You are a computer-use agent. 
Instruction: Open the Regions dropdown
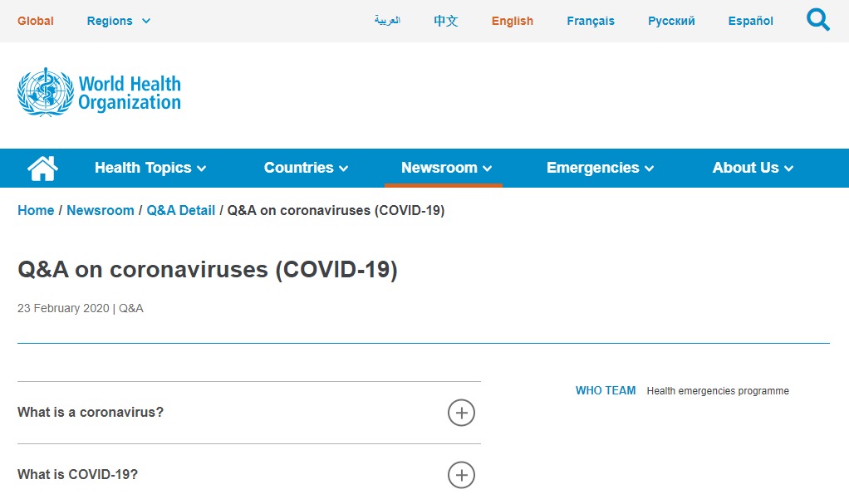point(119,21)
